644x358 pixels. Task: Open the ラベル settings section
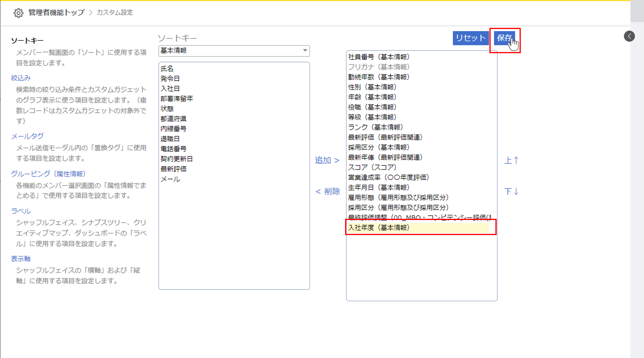click(21, 211)
